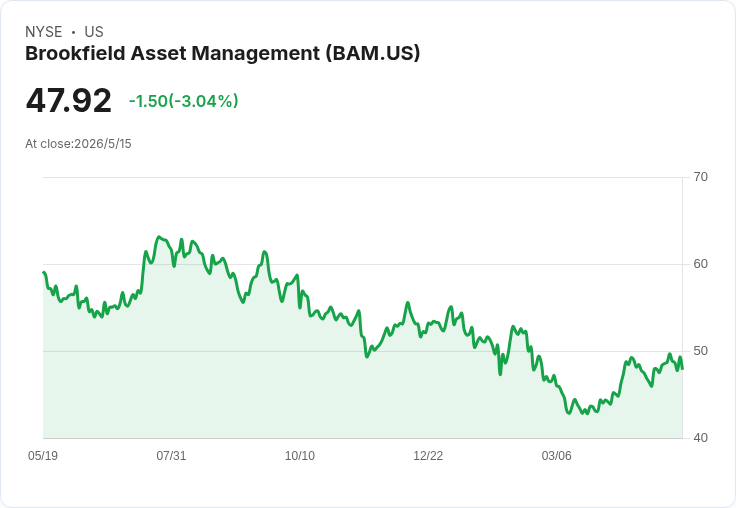Click the 40 price axis label
Screen dimensions: 736x508
coord(700,438)
